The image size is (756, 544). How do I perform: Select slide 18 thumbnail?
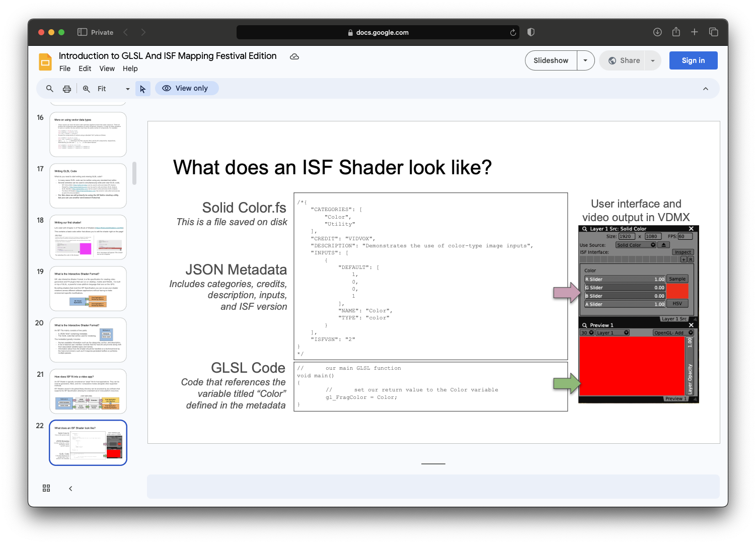[88, 237]
